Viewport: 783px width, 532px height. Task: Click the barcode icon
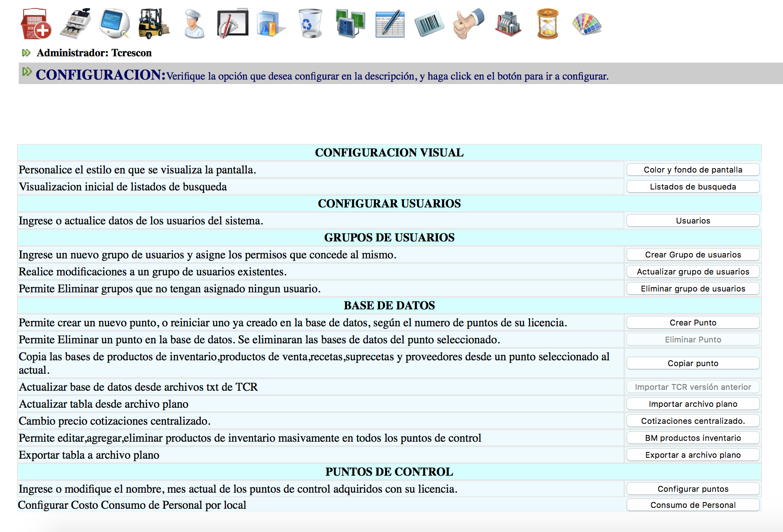click(429, 24)
